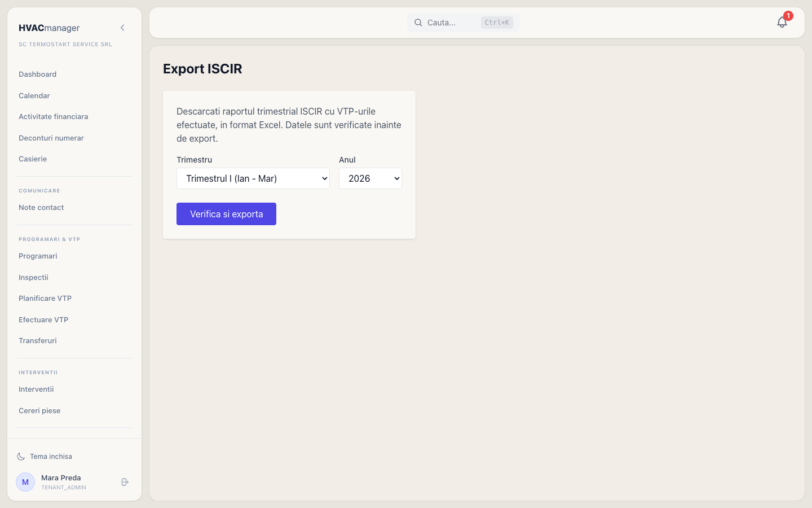Open notifications bell
The height and width of the screenshot is (508, 812).
[x=782, y=22]
